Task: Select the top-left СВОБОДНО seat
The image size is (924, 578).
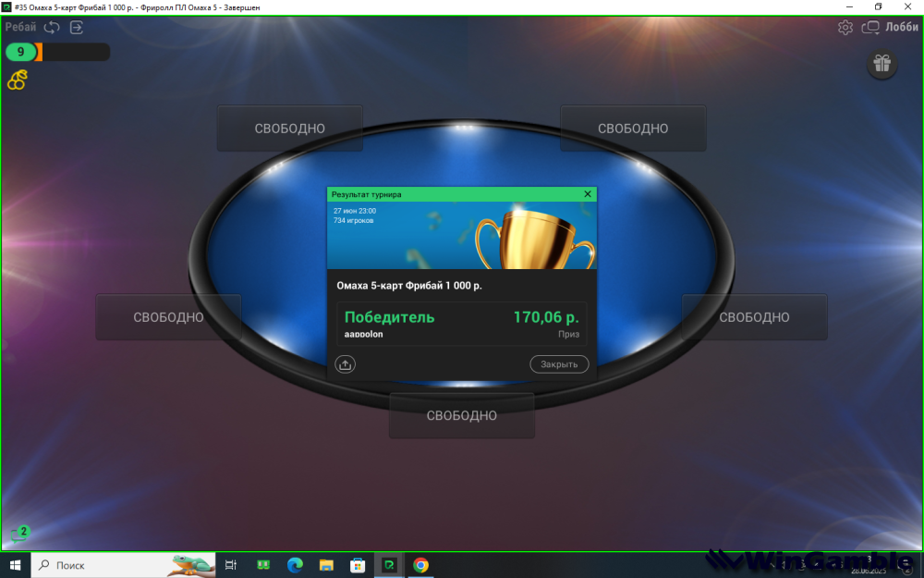Action: 289,129
